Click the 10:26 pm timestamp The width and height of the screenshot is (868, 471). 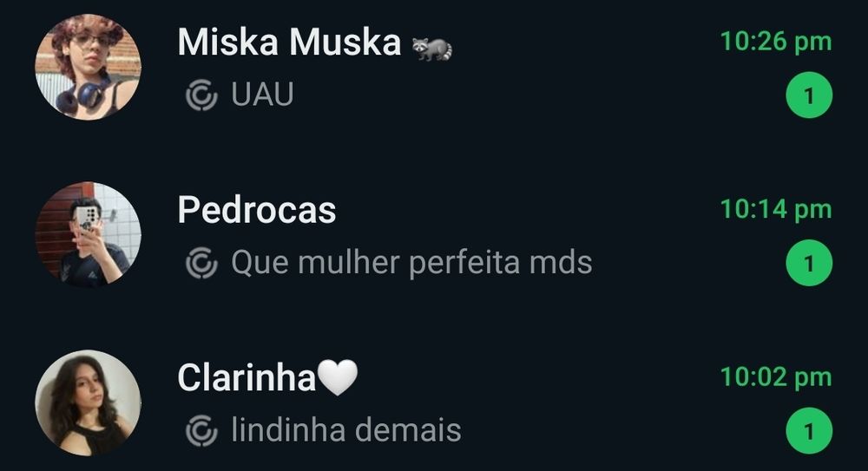(775, 42)
